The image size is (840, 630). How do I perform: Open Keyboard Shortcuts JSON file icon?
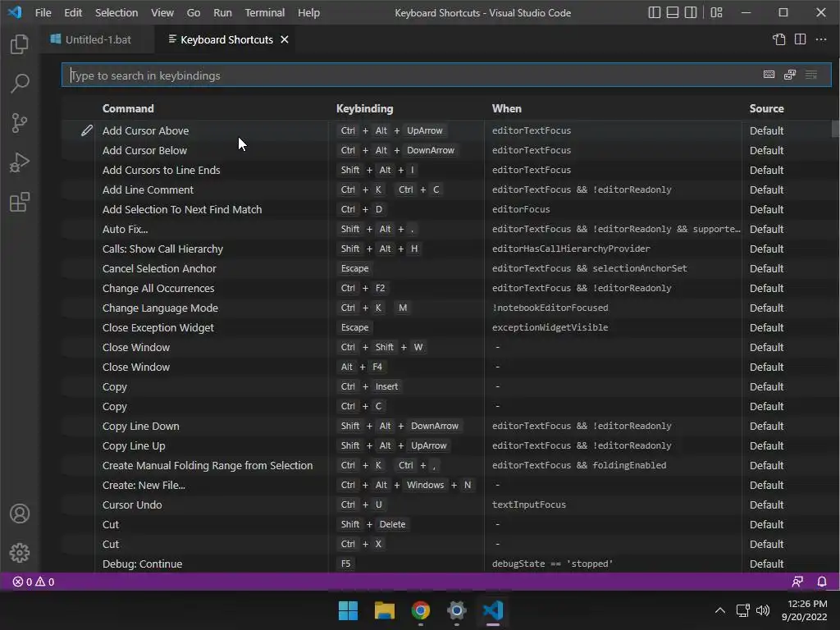pyautogui.click(x=779, y=39)
